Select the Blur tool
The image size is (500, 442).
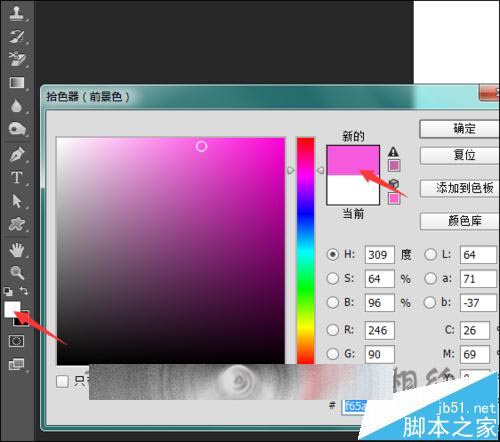pyautogui.click(x=16, y=106)
